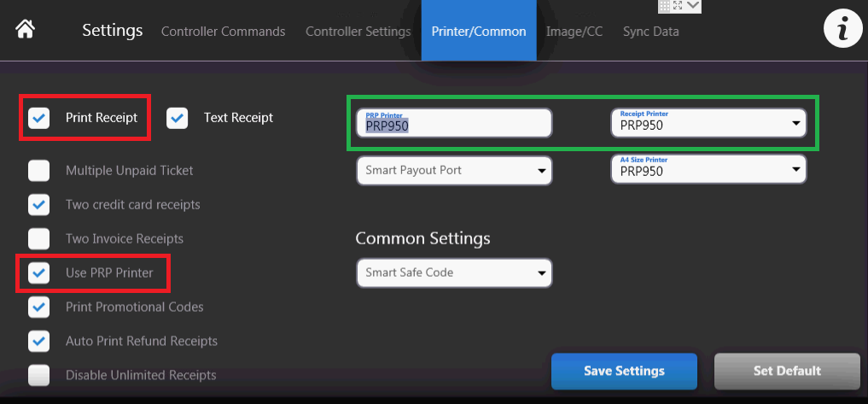Viewport: 868px width, 404px height.
Task: Open the A4 Size Printer dropdown
Action: 708,169
